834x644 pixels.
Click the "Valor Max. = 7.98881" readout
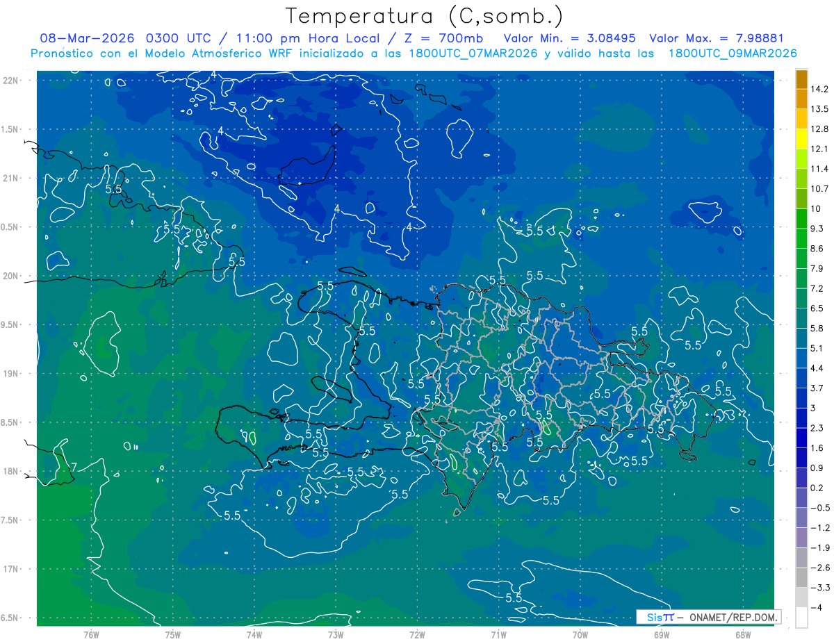pos(717,38)
